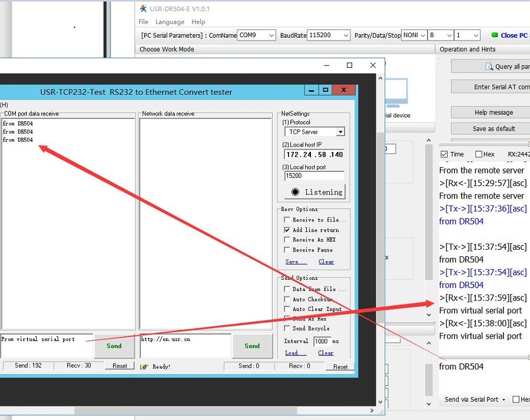Open the ComName COM9 dropdown
The height and width of the screenshot is (420, 530).
(271, 35)
